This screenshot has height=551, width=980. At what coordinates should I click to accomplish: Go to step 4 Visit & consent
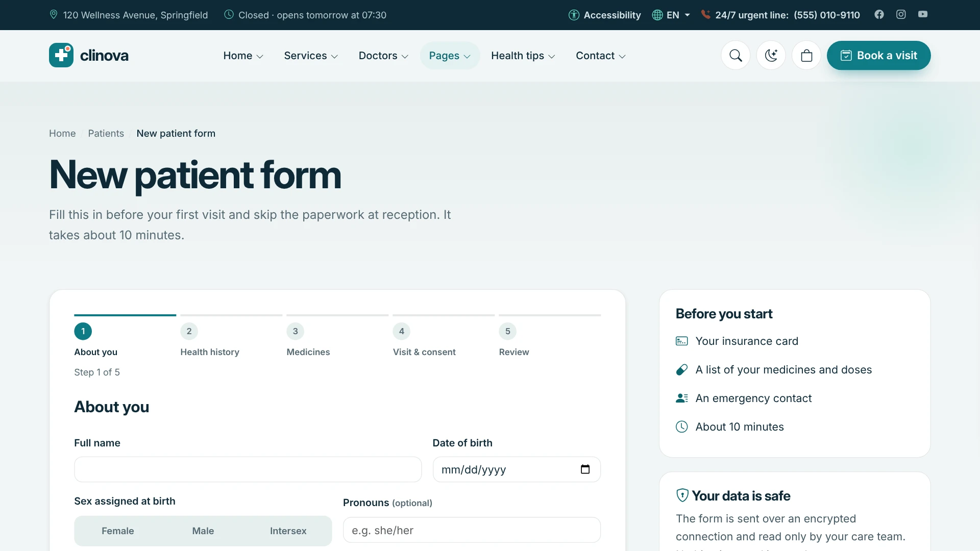tap(444, 337)
